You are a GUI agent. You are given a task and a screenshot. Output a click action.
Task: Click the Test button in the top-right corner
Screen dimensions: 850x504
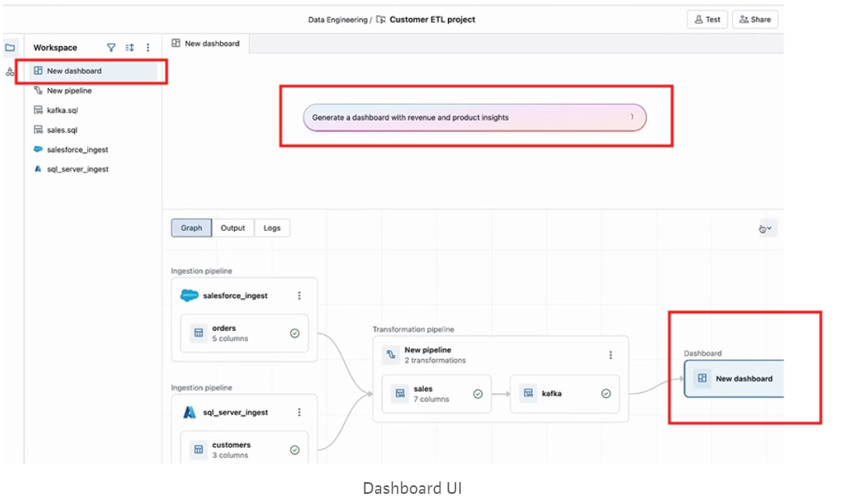coord(706,19)
